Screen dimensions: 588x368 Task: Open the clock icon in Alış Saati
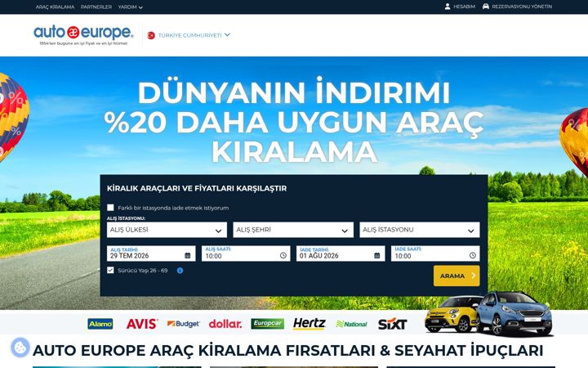[x=283, y=255]
